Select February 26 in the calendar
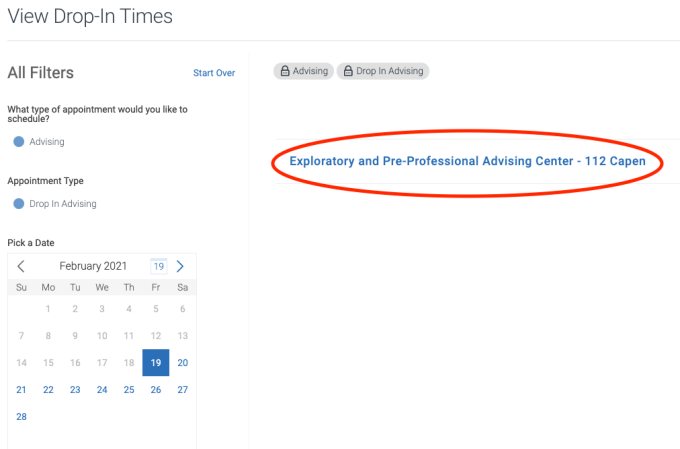The width and height of the screenshot is (680, 449). [155, 390]
